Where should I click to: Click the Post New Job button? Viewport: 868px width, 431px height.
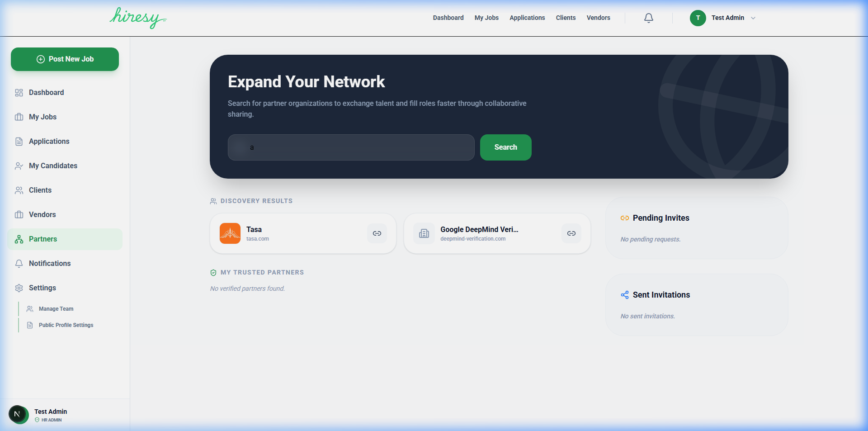65,59
